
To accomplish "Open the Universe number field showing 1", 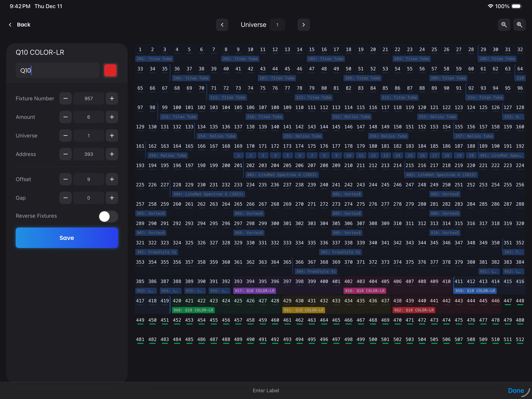I will 277,25.
